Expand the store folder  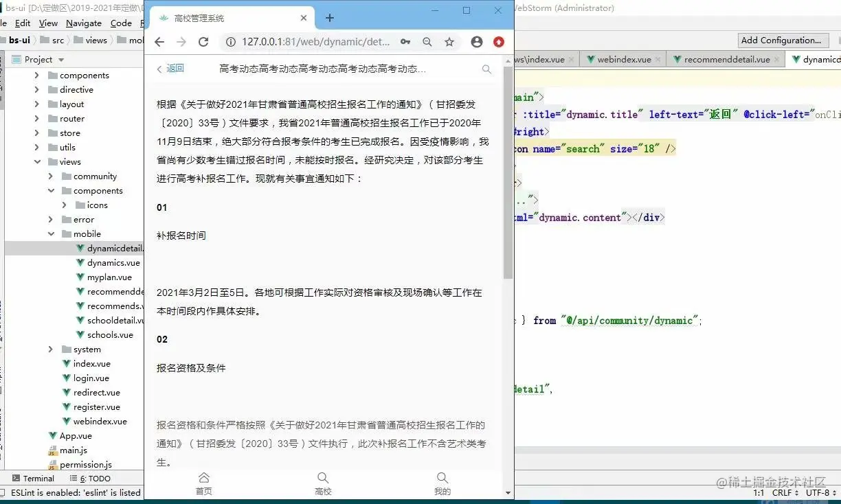coord(37,133)
